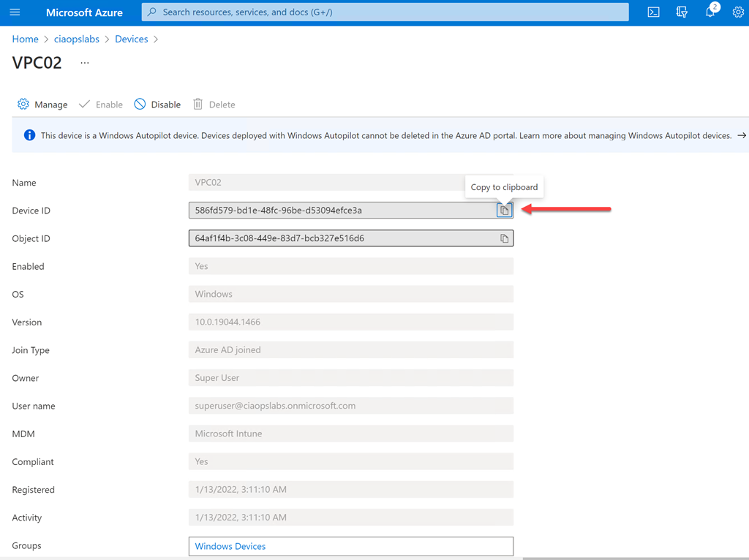Click the Manage gear button
Viewport: 749px width, 560px height.
click(42, 105)
